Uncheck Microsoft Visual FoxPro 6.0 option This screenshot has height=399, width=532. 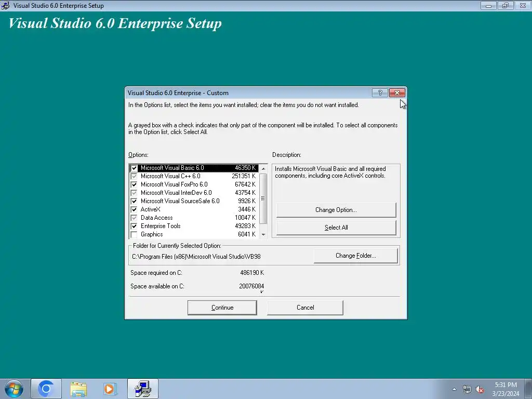tap(134, 184)
